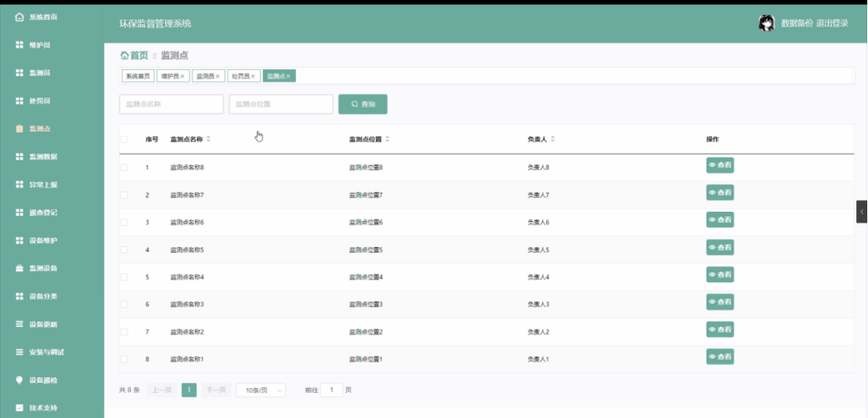Sort by 监测点位置 column arrows
The image size is (868, 418).
[387, 140]
